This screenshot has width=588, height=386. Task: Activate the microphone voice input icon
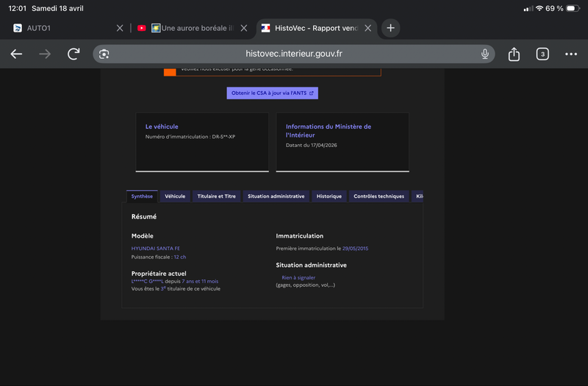484,54
